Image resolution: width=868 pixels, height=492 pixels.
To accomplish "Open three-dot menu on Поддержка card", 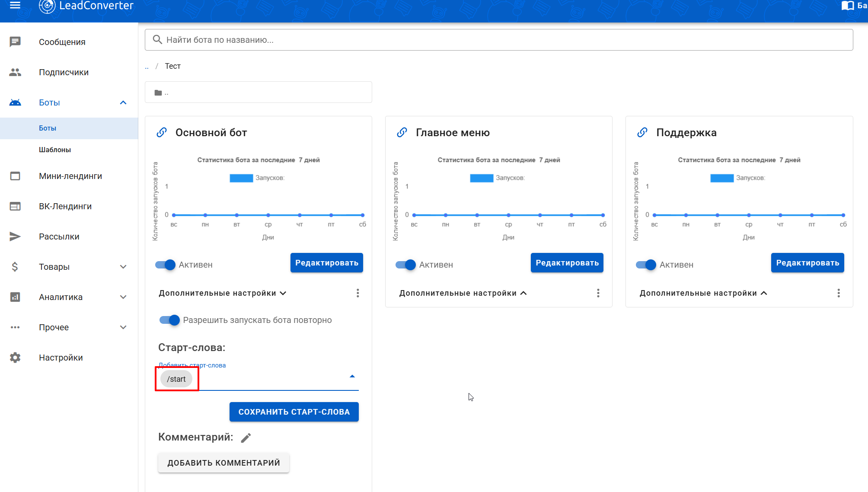I will tap(838, 293).
